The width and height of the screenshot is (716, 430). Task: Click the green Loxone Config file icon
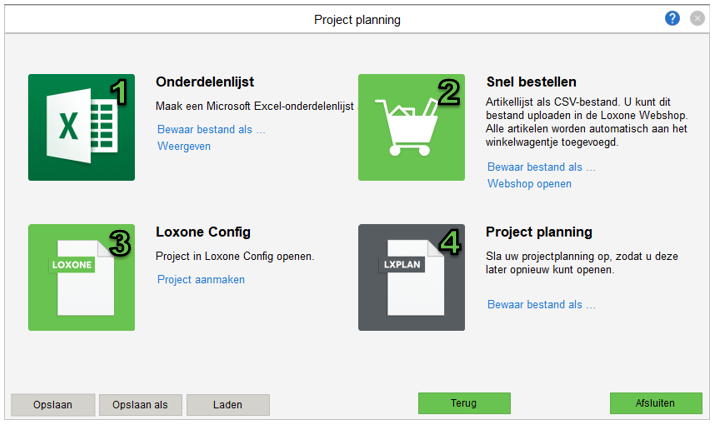pyautogui.click(x=81, y=277)
